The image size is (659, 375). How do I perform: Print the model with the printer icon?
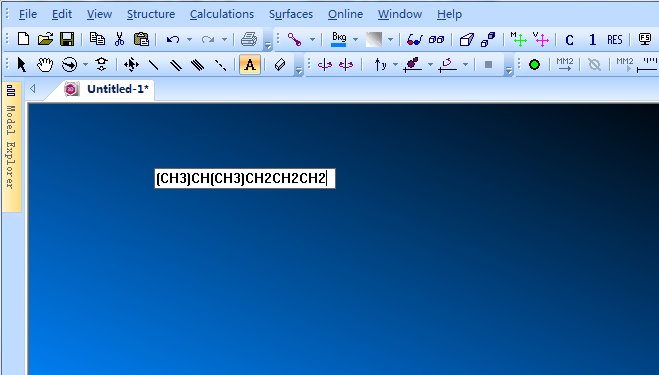pyautogui.click(x=249, y=40)
